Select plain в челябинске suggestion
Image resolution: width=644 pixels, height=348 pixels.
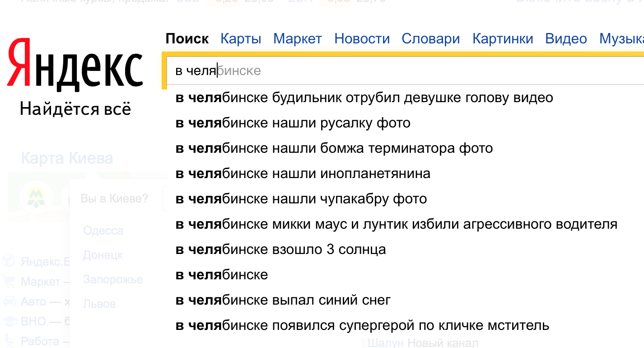[x=222, y=275]
